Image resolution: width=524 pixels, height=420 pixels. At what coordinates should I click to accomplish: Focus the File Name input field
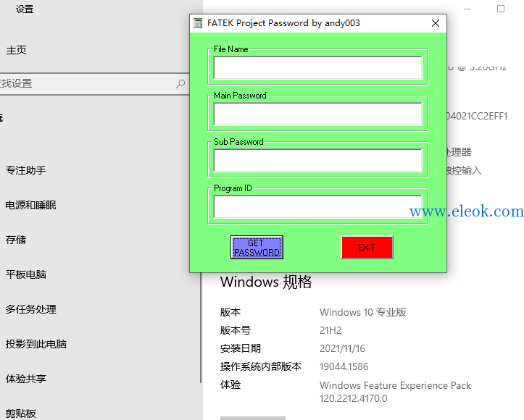tap(318, 68)
